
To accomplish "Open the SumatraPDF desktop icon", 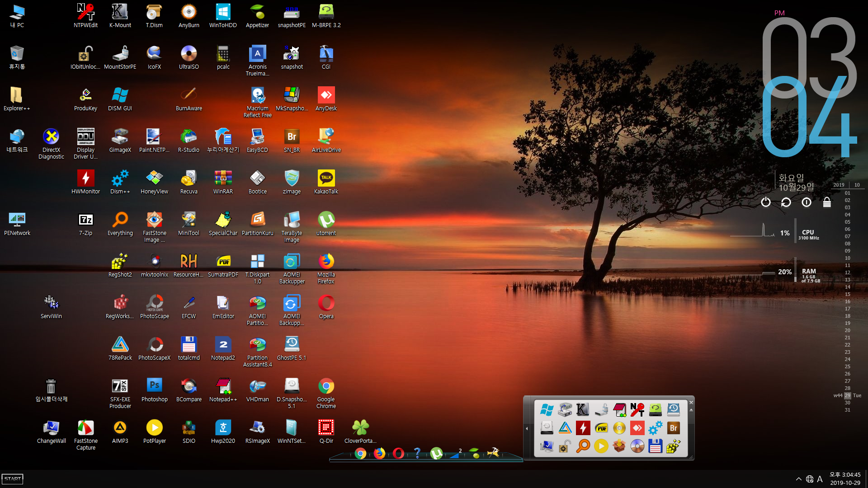I will pyautogui.click(x=223, y=265).
